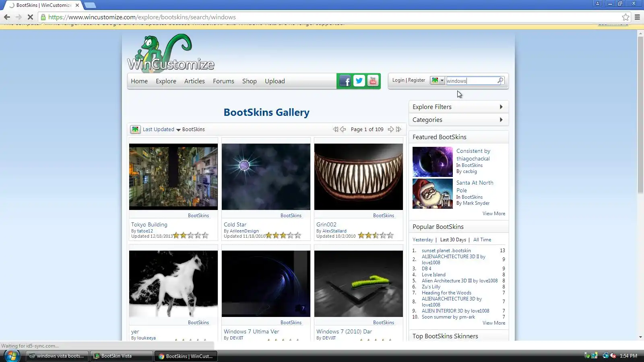Click the Tokyo Building title link
644x362 pixels.
[x=149, y=224]
